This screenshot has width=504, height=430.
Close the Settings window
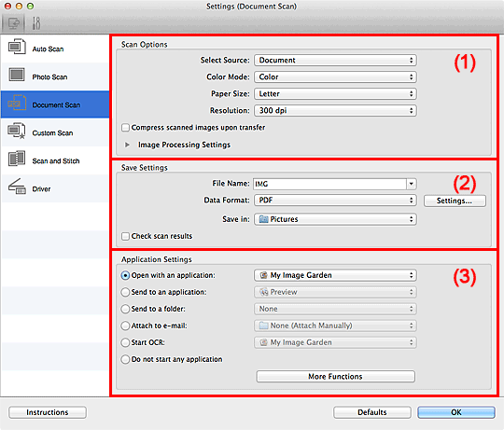coord(8,7)
